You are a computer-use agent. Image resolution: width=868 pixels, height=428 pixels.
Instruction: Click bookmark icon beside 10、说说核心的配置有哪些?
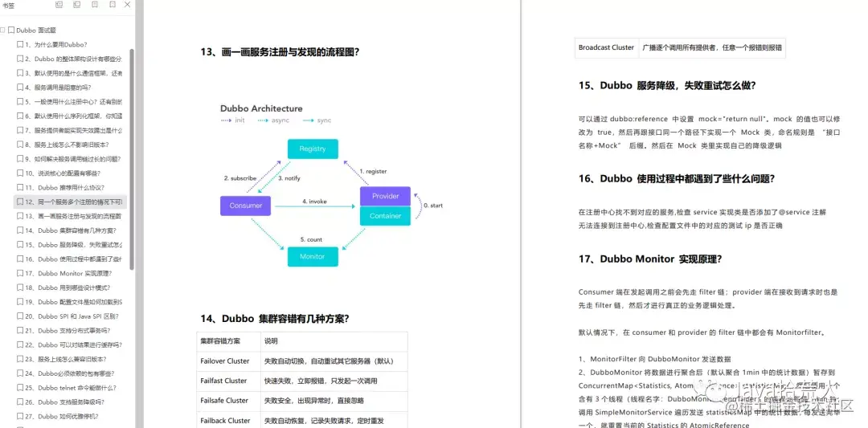pyautogui.click(x=20, y=173)
